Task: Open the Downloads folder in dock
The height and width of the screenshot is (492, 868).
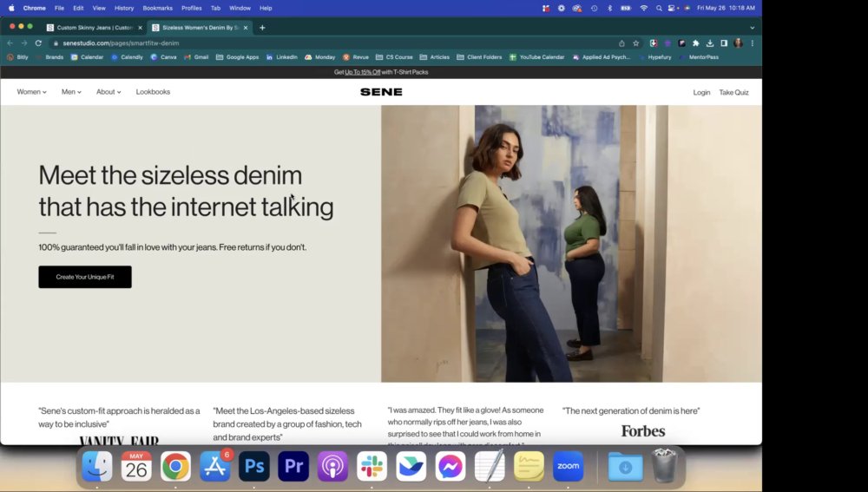Action: [626, 466]
